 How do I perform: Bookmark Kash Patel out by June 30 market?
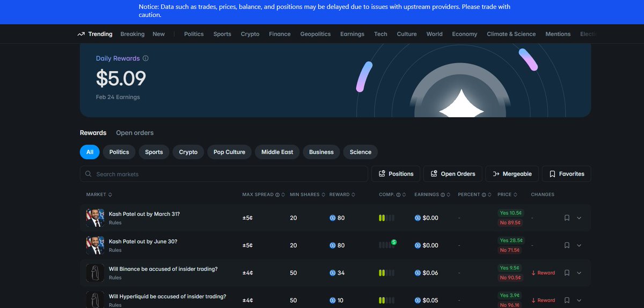(567, 246)
